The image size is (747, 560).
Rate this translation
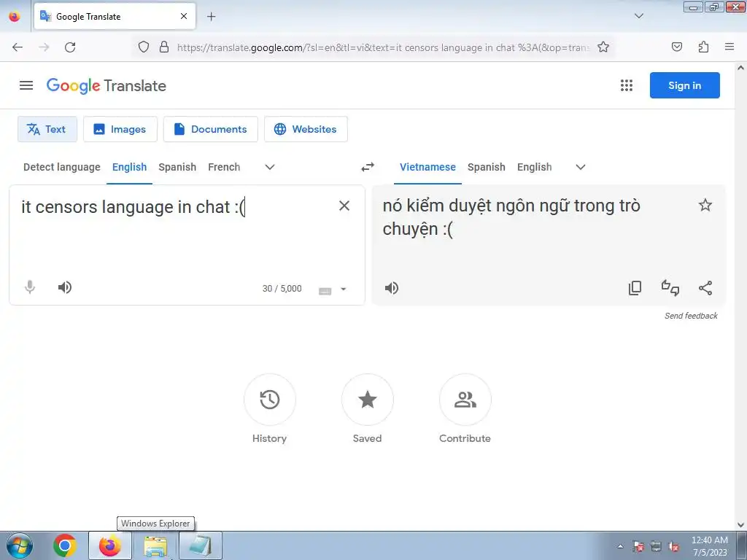(x=670, y=288)
